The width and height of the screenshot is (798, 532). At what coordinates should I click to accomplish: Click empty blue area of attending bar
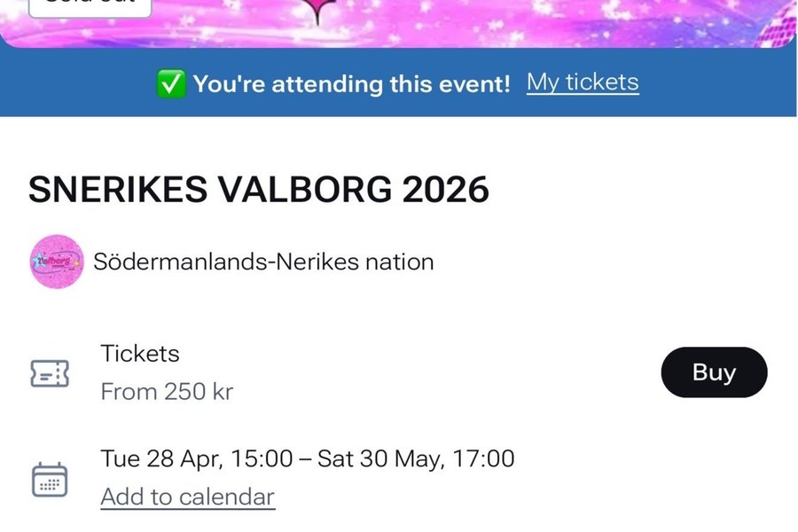pos(727,84)
